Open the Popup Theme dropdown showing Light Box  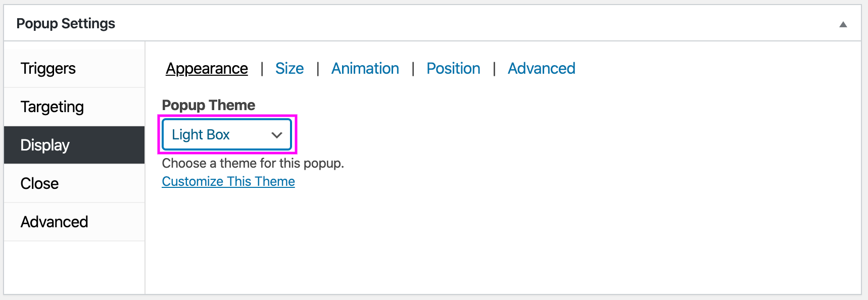227,134
